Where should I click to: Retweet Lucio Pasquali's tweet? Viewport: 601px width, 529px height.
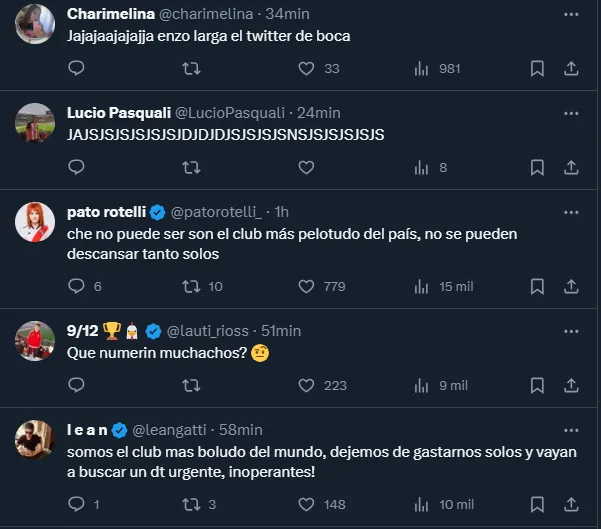click(190, 167)
